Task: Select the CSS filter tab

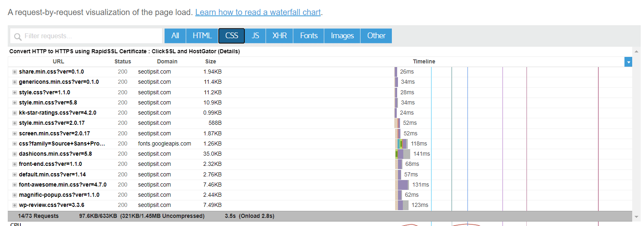Action: [x=231, y=36]
